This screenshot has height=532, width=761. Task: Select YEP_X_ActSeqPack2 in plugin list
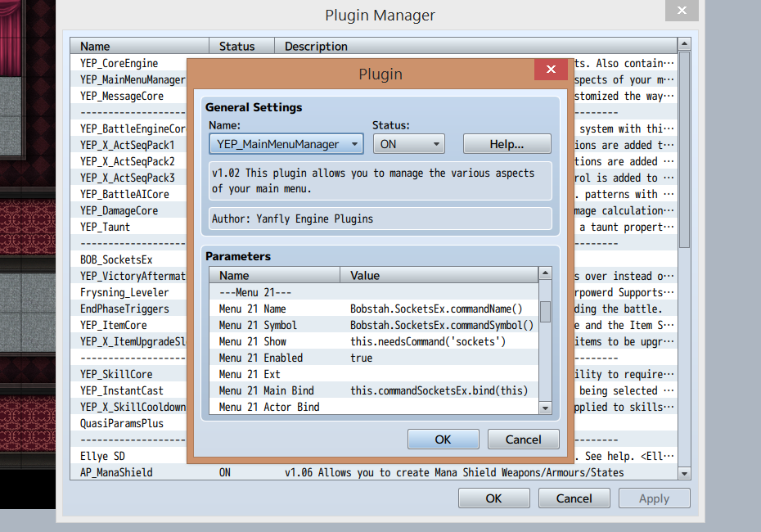point(127,161)
